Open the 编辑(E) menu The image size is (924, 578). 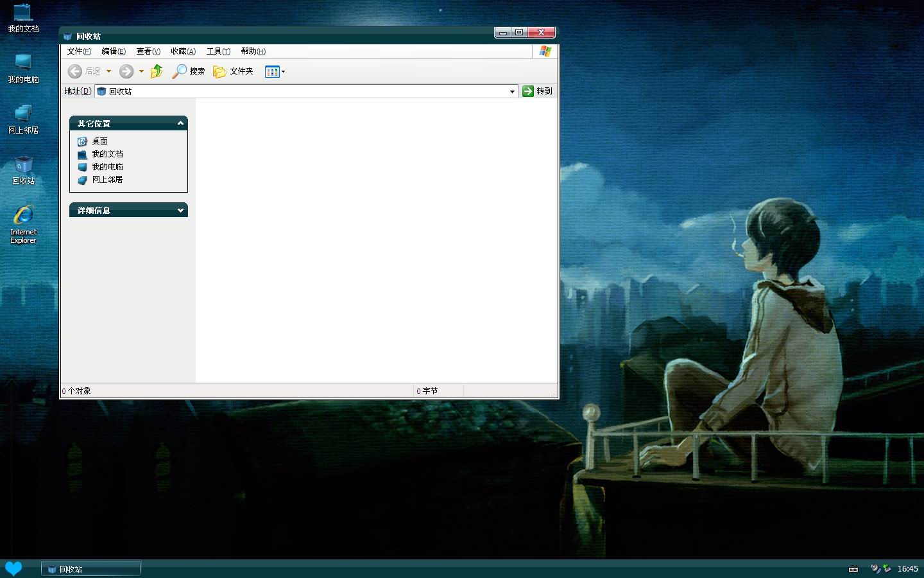114,51
